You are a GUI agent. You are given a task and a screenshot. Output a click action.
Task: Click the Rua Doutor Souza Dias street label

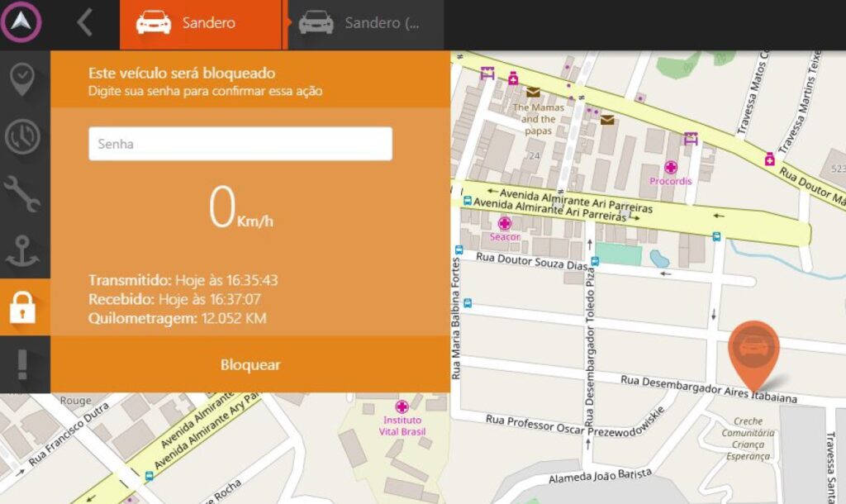tap(532, 261)
